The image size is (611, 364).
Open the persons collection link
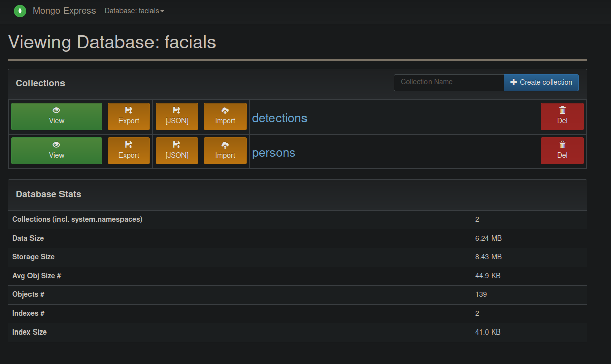click(x=273, y=152)
